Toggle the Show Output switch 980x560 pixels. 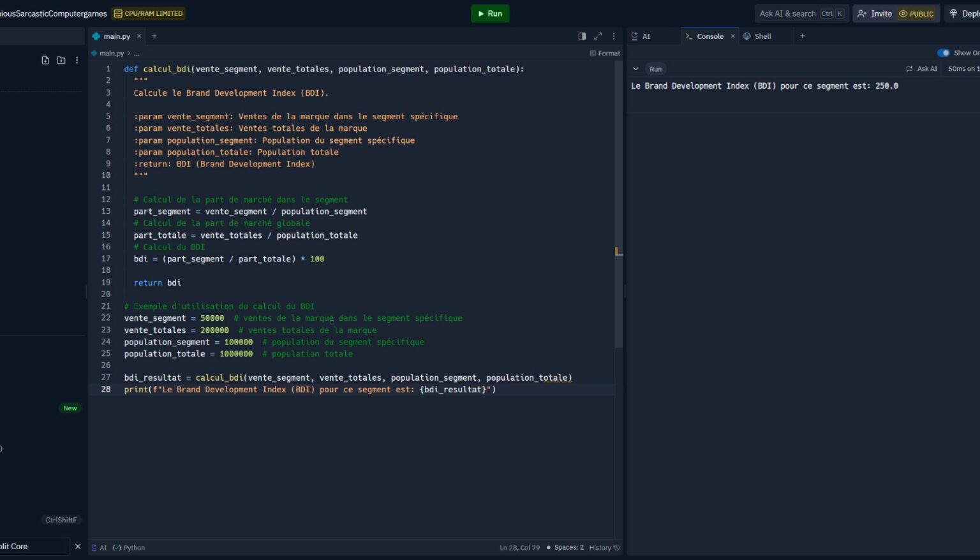944,52
